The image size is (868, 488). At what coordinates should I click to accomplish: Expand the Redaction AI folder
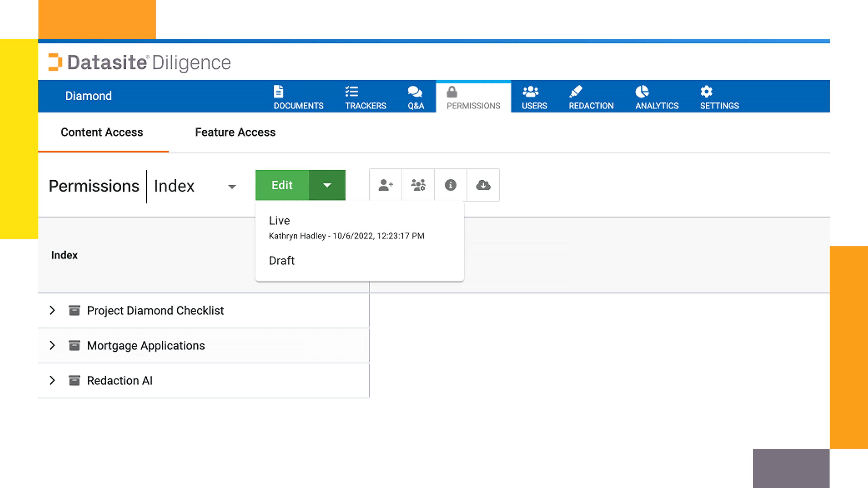(x=52, y=380)
